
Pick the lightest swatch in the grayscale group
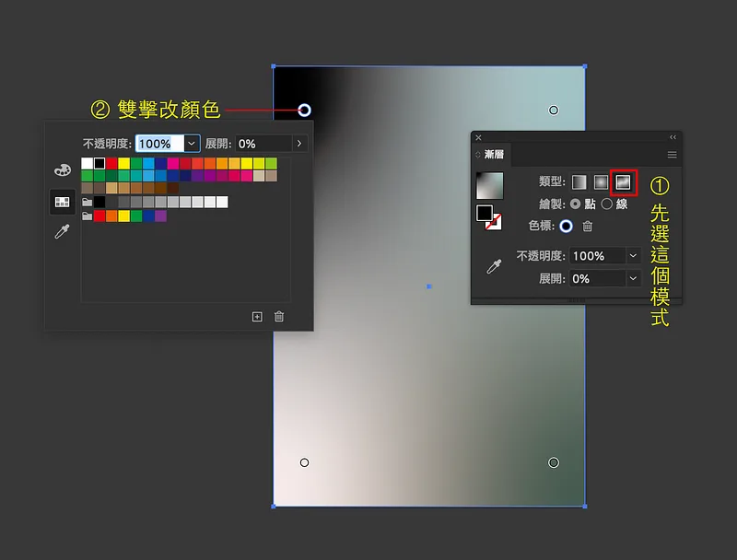point(222,202)
